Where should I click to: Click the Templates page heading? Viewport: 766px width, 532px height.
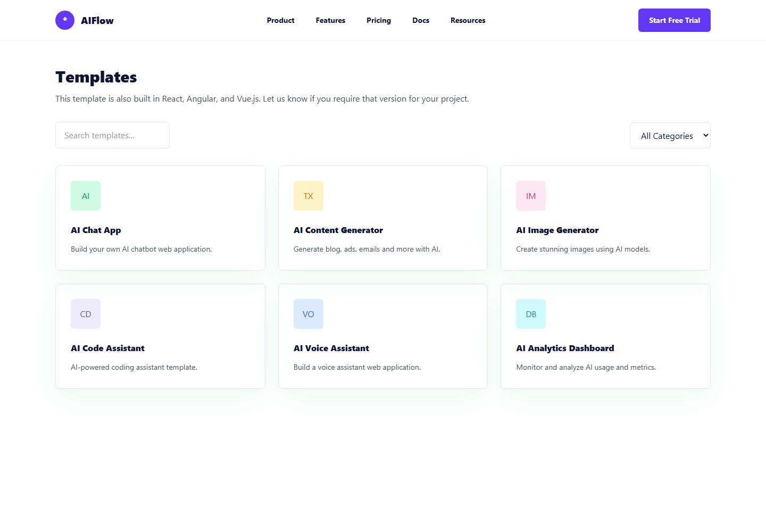(x=96, y=77)
